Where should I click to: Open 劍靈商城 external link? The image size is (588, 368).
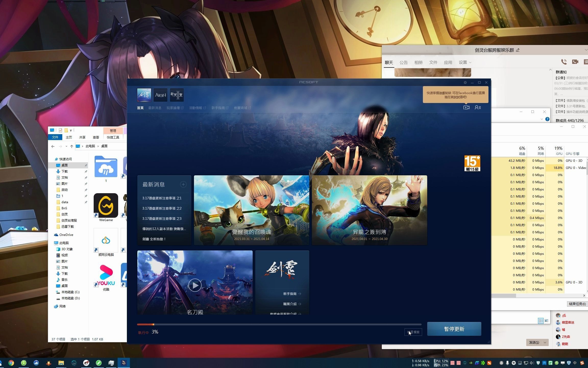click(242, 108)
